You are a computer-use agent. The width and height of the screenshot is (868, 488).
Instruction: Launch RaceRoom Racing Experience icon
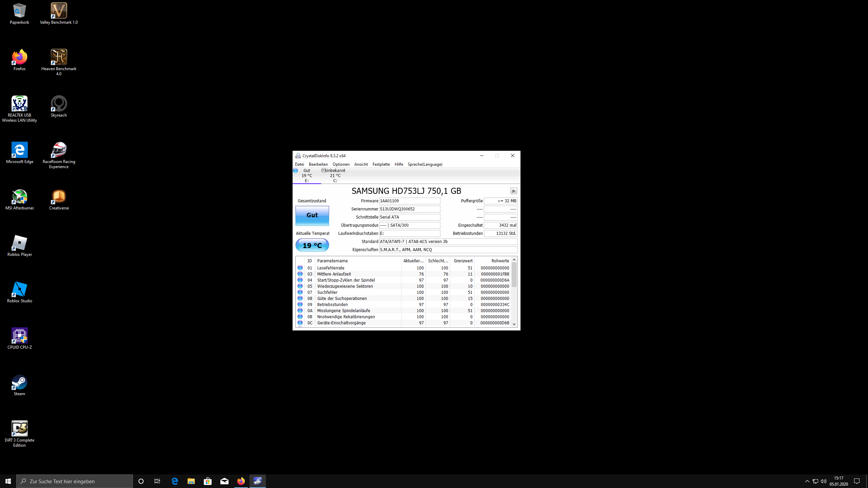point(59,150)
